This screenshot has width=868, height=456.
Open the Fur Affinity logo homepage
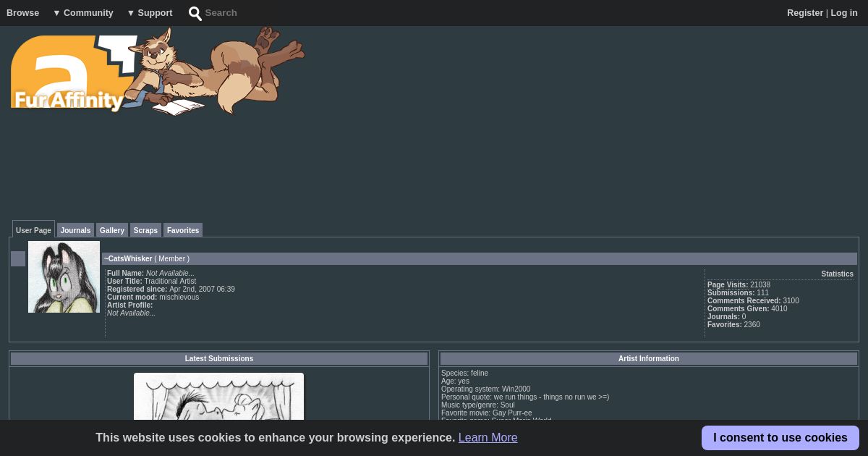tap(74, 72)
